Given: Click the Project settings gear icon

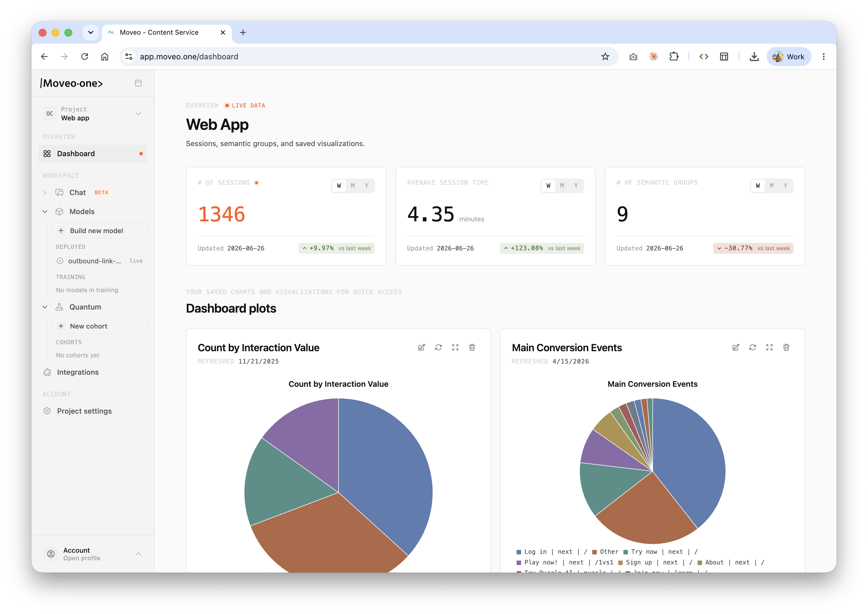Looking at the screenshot, I should click(x=47, y=411).
